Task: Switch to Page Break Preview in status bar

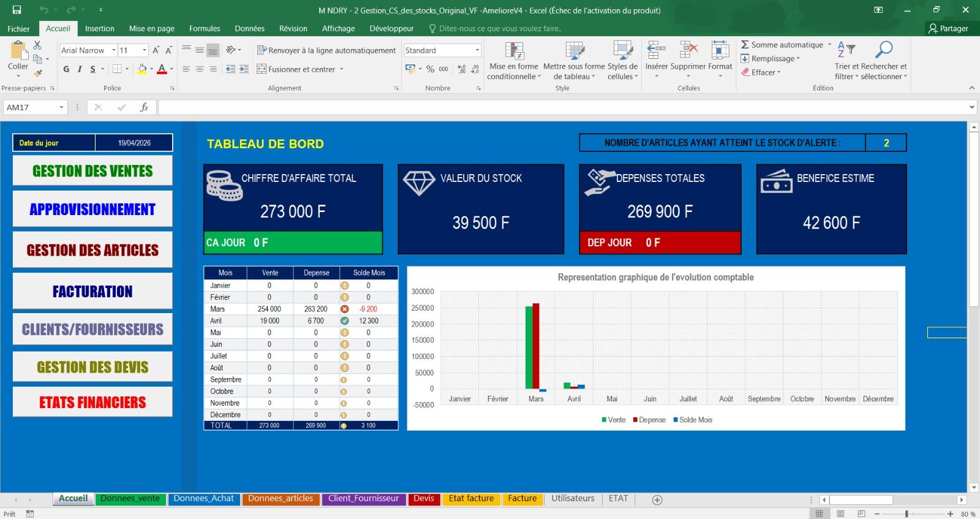Action: (861, 513)
